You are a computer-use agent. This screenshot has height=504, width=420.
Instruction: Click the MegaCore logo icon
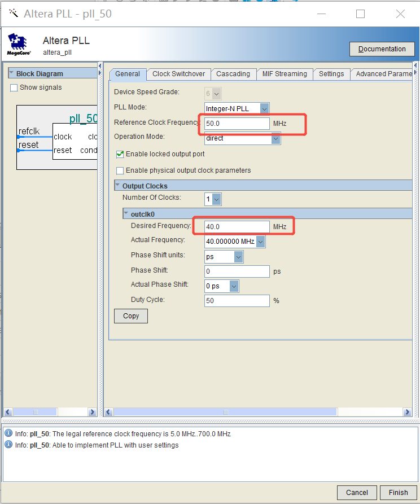point(19,44)
